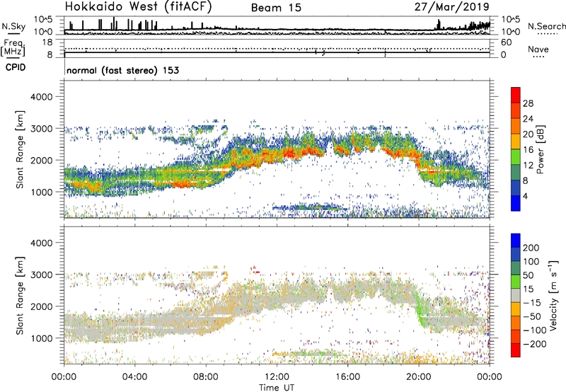Click the dotted line sample under Nave
Image resolution: width=566 pixels, height=392 pixels.
[538, 57]
